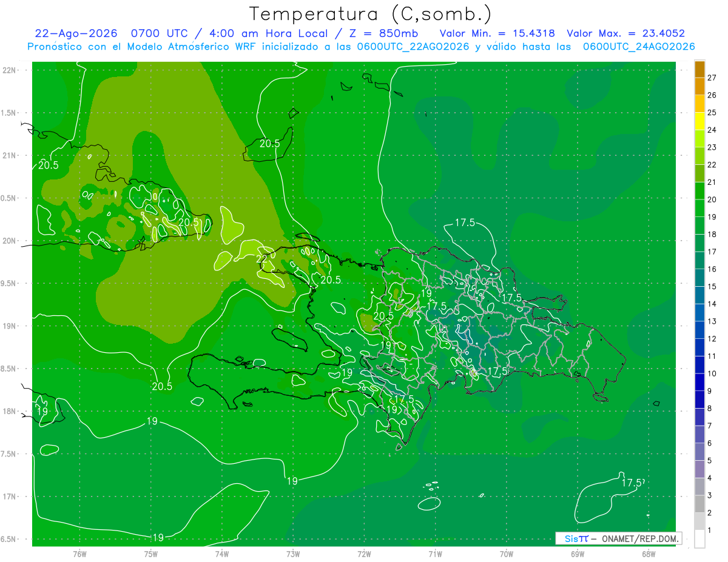Click 'Valor Max. = 23.4052' readout
The height and width of the screenshot is (562, 728).
click(625, 33)
